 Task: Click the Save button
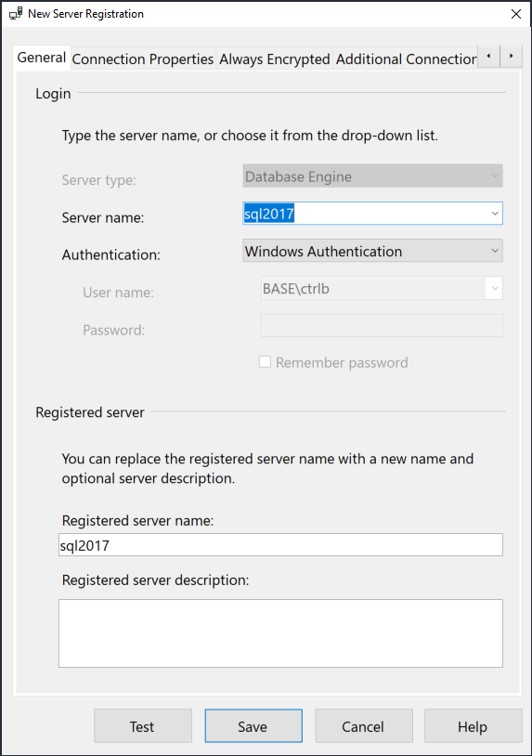253,726
